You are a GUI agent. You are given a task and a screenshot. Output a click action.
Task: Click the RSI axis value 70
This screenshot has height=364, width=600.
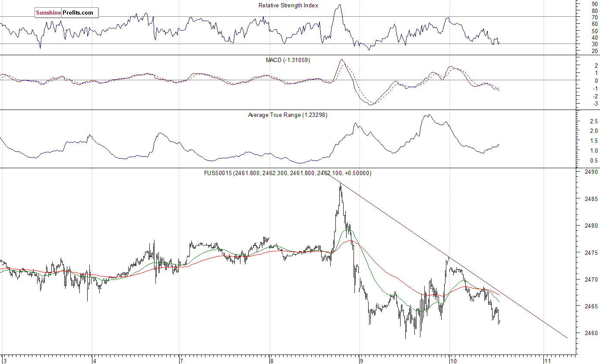tap(595, 17)
